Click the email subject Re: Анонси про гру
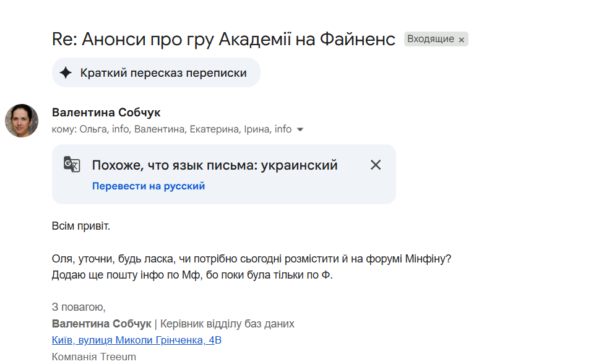Viewport: 609px width, 364px height. 223,39
